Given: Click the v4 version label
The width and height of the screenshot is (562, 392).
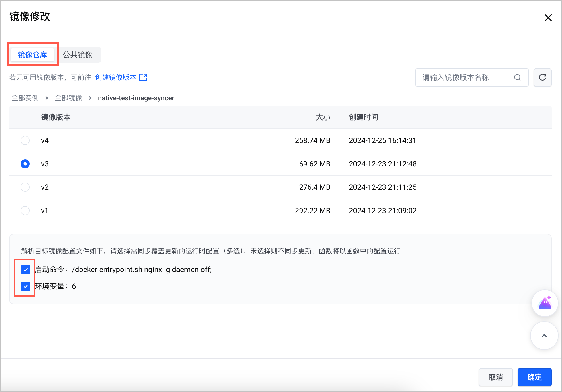Looking at the screenshot, I should tap(45, 140).
